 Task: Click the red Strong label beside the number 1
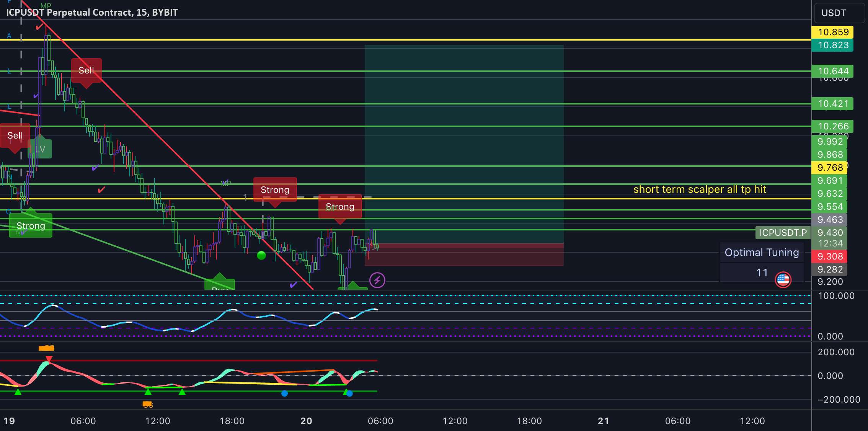point(275,190)
